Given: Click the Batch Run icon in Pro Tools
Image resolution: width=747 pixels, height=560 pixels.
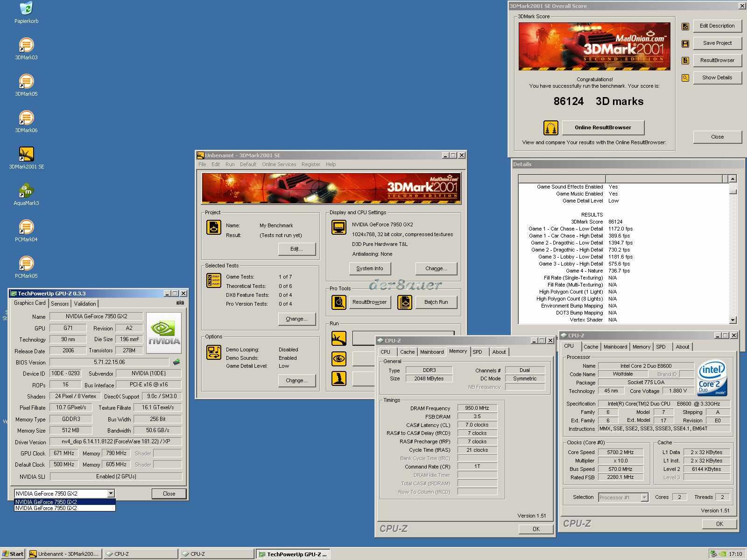Looking at the screenshot, I should (x=405, y=302).
